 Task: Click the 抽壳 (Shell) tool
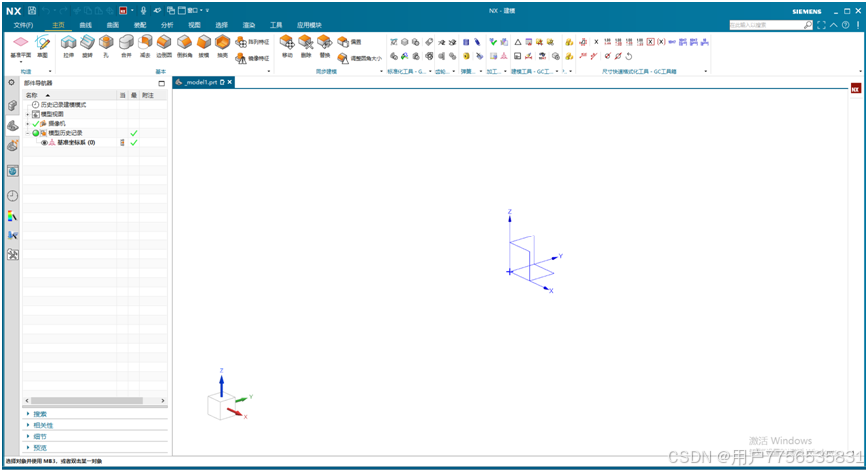click(222, 47)
